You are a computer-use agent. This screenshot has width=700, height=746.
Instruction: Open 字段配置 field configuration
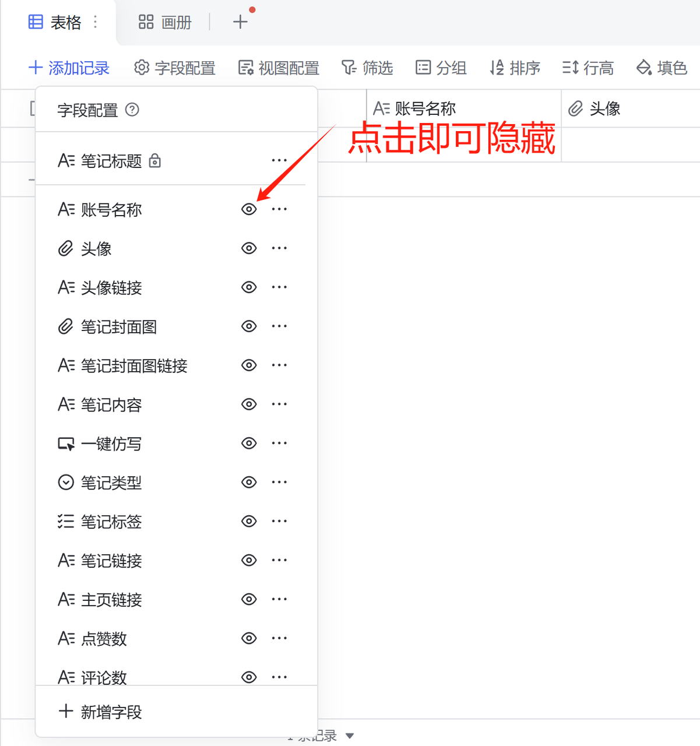(174, 68)
